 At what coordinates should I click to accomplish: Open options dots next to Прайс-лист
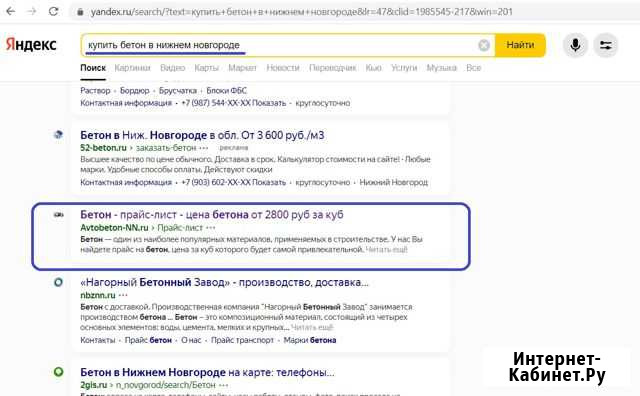pos(211,228)
